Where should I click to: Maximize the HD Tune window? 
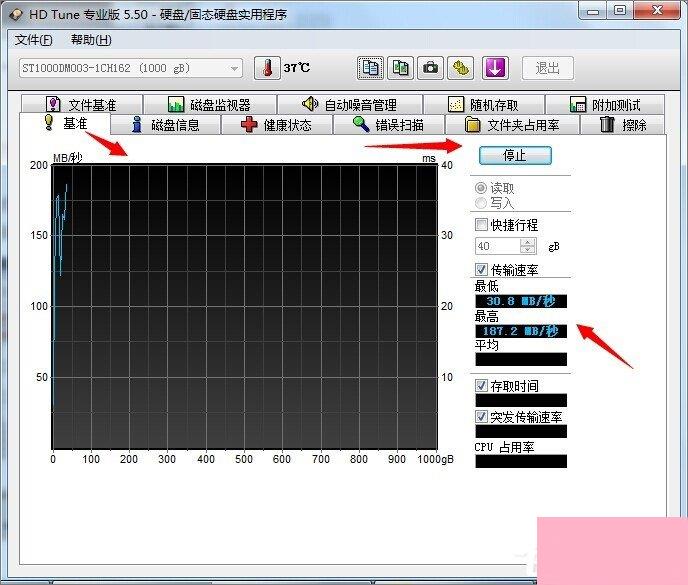point(620,11)
